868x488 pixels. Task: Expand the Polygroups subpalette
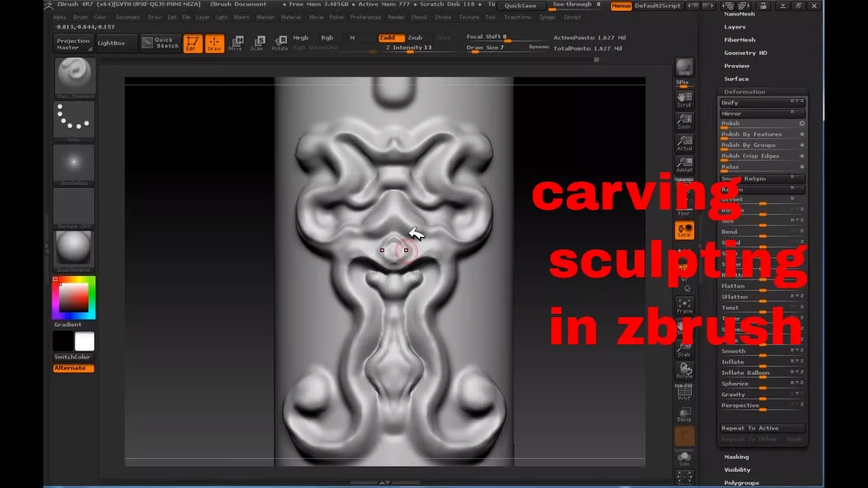[741, 483]
